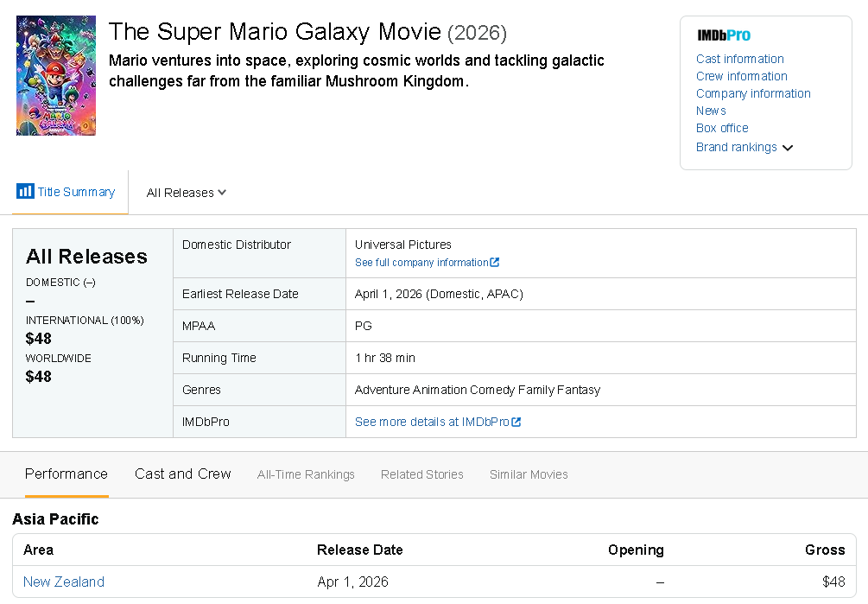Viewport: 868px width, 604px height.
Task: Click the Title Summary bar chart icon
Action: tap(25, 191)
